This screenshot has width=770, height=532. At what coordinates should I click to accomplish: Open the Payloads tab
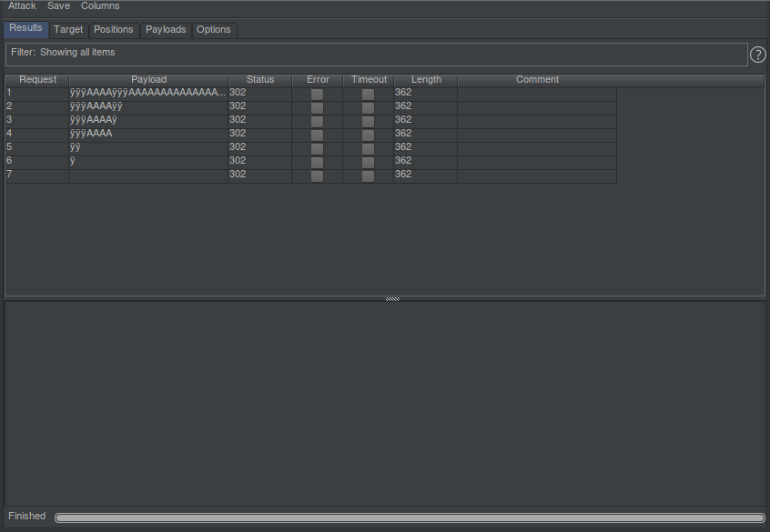coord(166,30)
